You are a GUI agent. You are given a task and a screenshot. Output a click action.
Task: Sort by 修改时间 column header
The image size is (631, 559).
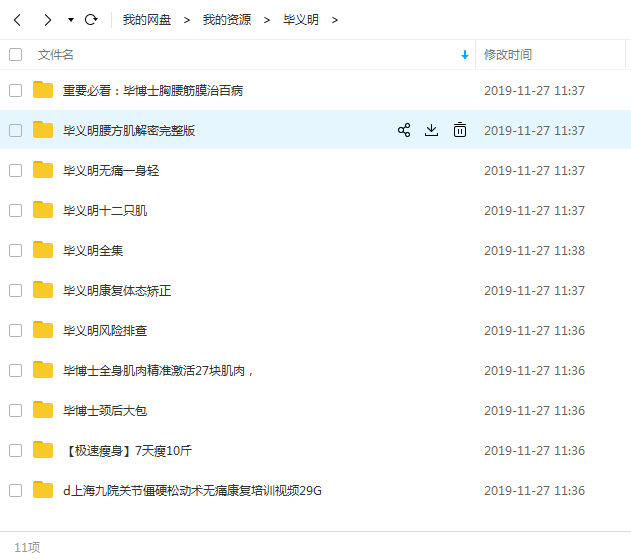(x=508, y=55)
